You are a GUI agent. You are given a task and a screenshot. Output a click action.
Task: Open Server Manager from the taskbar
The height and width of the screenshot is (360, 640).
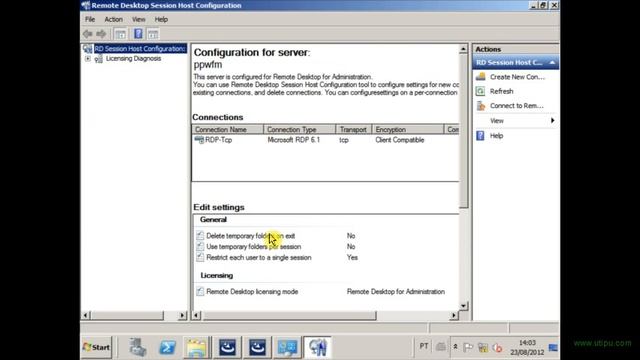pyautogui.click(x=138, y=347)
